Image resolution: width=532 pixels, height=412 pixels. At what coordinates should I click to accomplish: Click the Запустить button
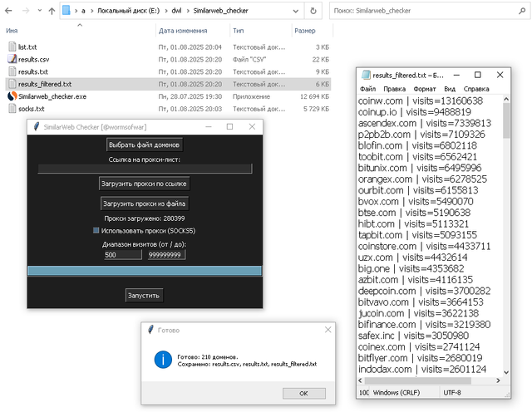144,296
